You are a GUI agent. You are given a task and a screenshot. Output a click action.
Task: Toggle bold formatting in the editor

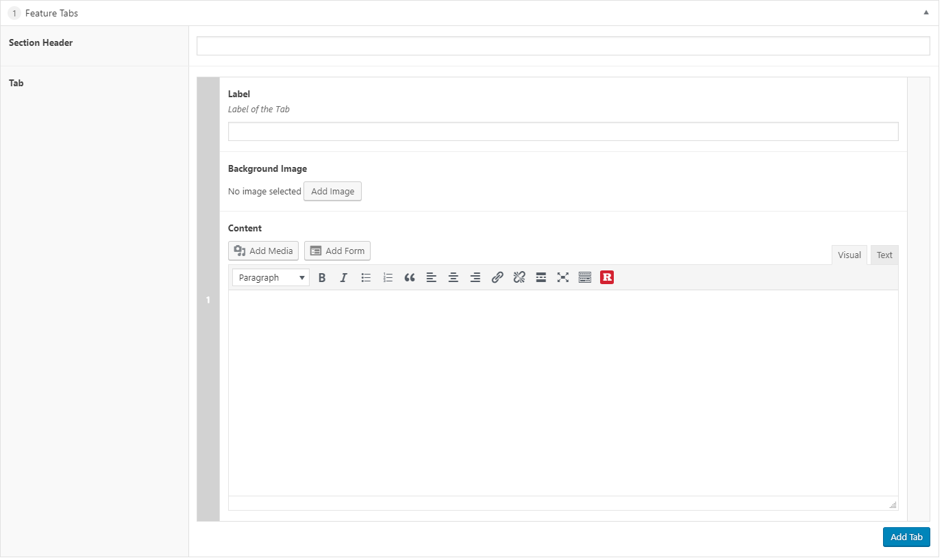pyautogui.click(x=322, y=277)
